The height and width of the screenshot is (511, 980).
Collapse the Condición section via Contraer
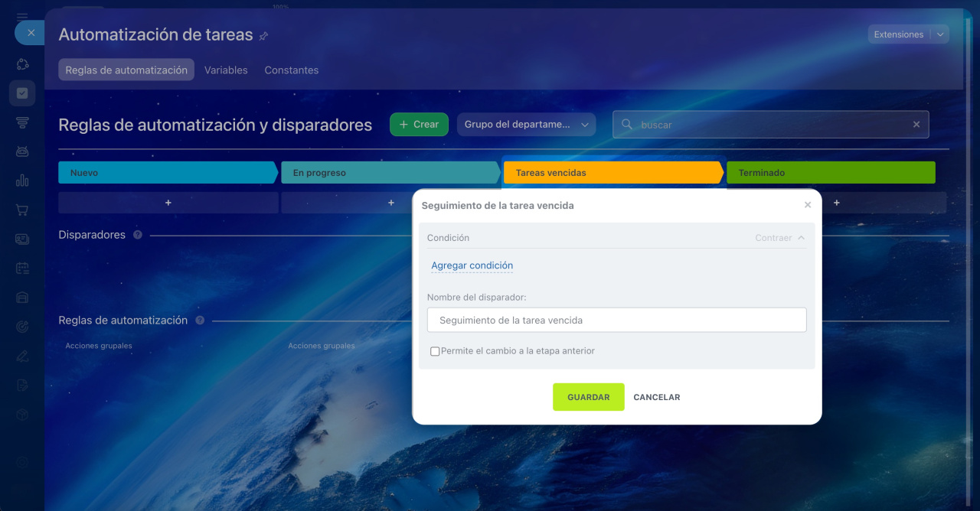tap(779, 238)
